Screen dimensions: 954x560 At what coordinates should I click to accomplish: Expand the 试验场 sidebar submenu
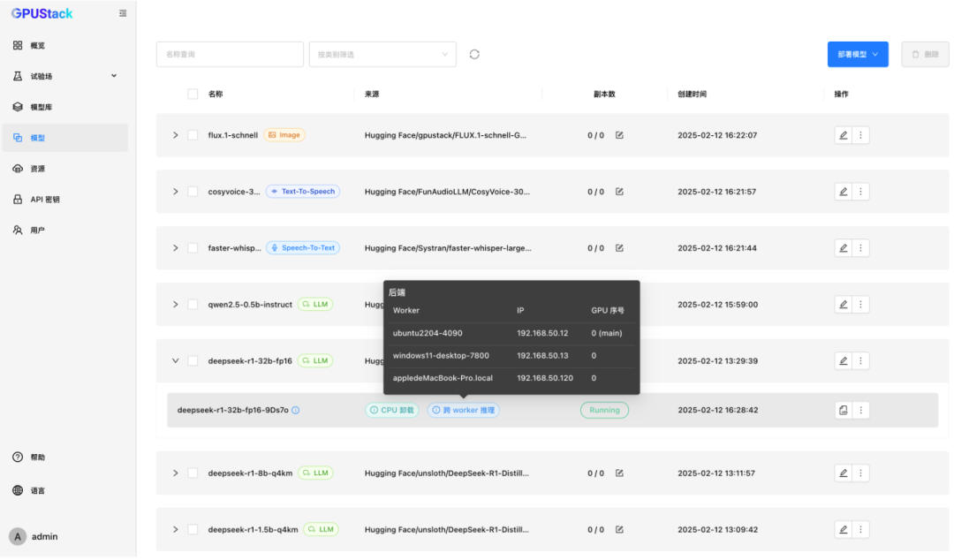(x=113, y=76)
